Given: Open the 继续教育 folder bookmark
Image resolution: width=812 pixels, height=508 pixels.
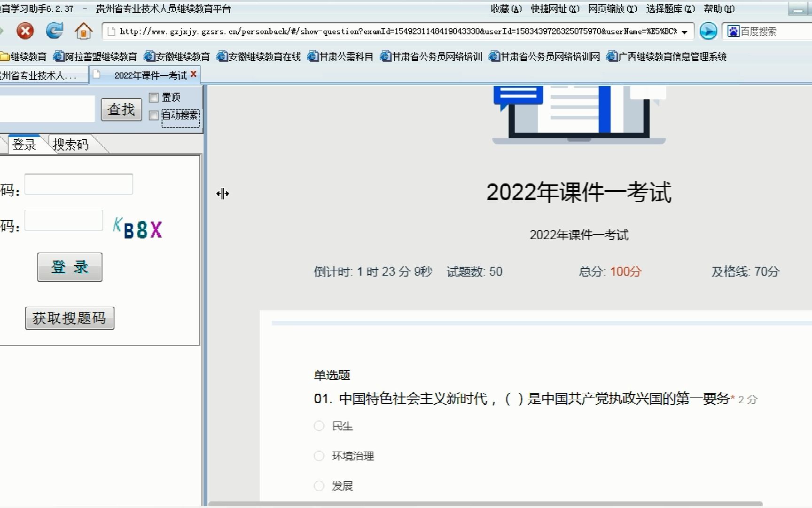Looking at the screenshot, I should pos(23,56).
